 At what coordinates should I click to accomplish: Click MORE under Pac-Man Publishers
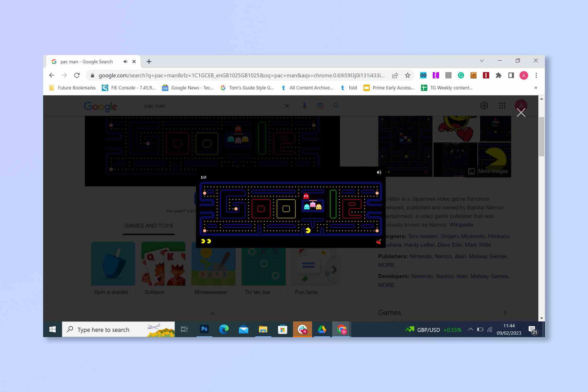click(x=386, y=265)
